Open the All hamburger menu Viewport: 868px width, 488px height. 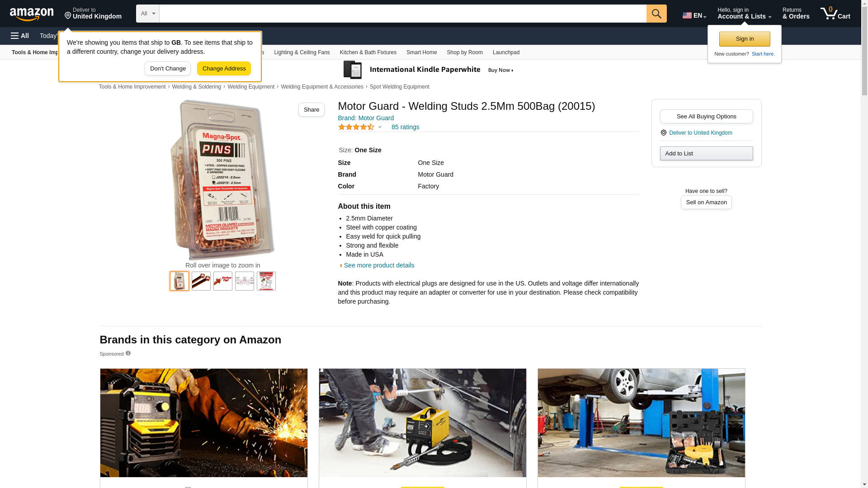coord(20,36)
